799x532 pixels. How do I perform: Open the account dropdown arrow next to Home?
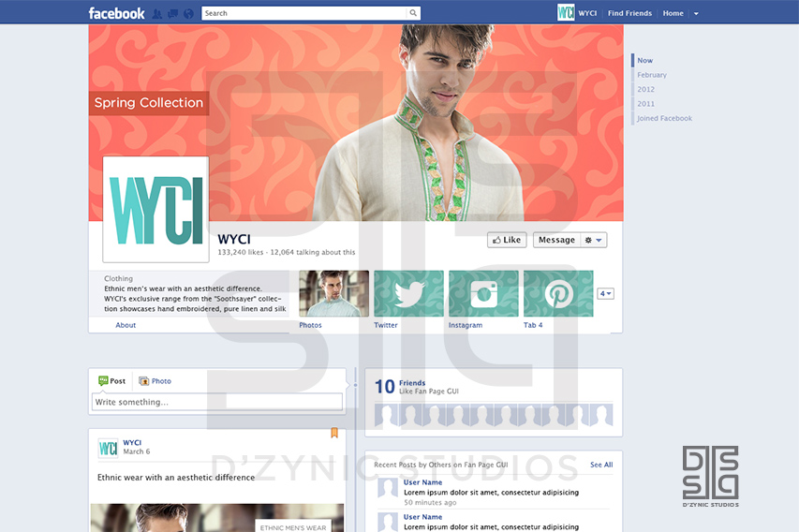(x=696, y=14)
